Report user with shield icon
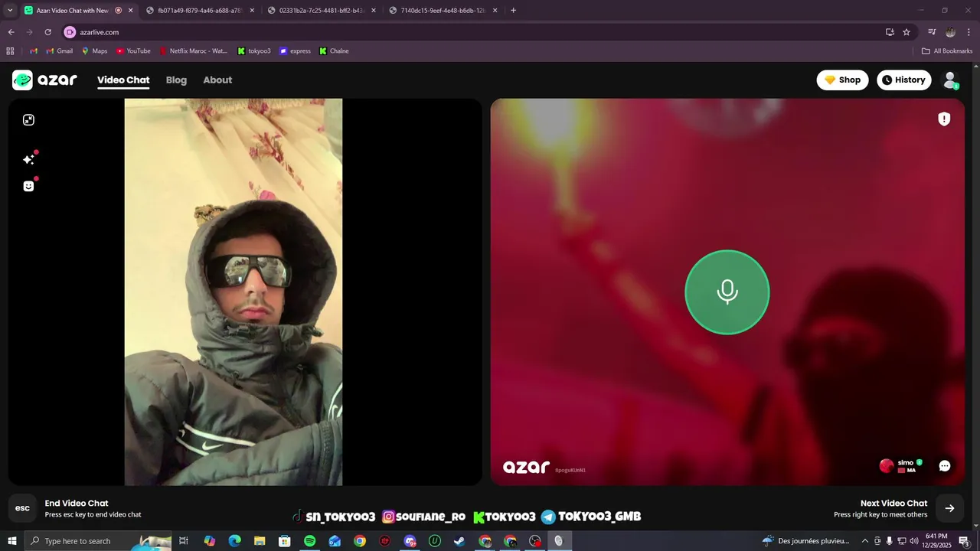The height and width of the screenshot is (551, 980). pyautogui.click(x=944, y=119)
